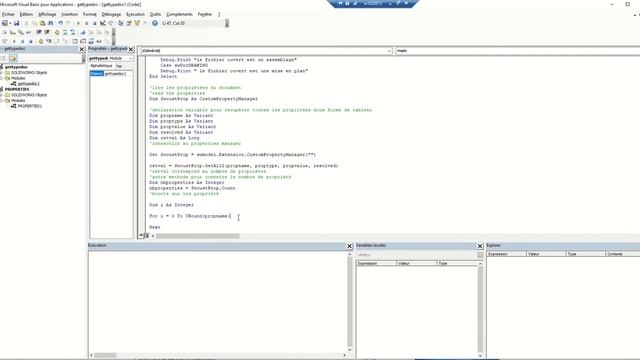Toggle Design Mode in the Standard toolbar
Viewport: 640px width, 360px height.
tap(102, 23)
